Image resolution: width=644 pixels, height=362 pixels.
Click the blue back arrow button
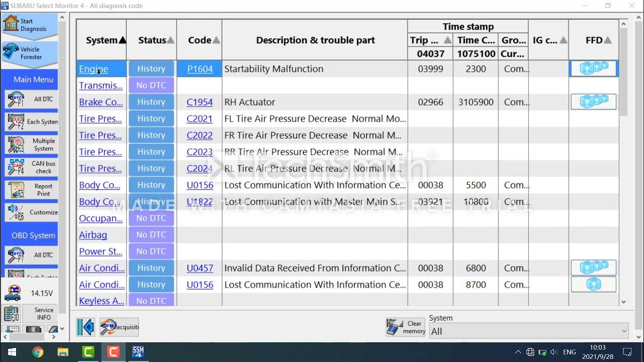pos(86,327)
